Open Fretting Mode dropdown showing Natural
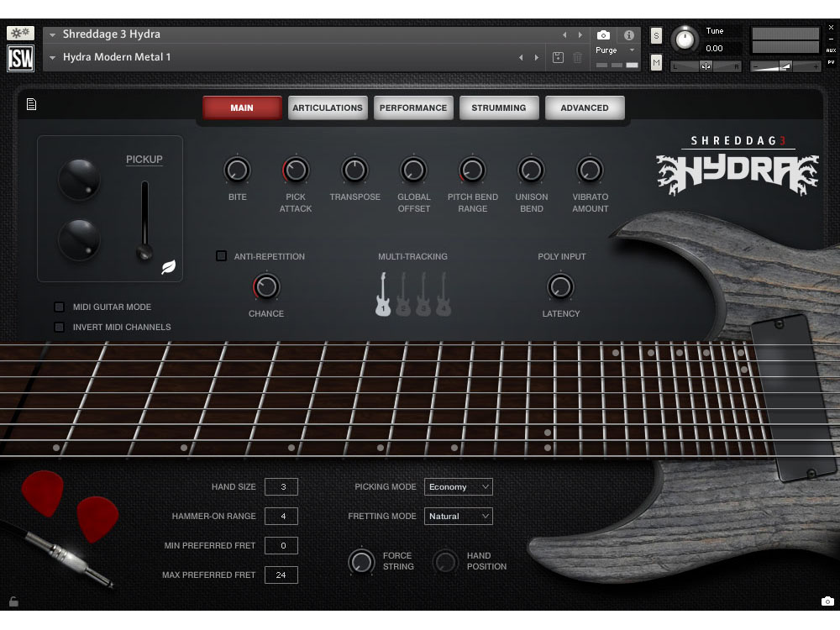The height and width of the screenshot is (630, 840). [x=458, y=516]
